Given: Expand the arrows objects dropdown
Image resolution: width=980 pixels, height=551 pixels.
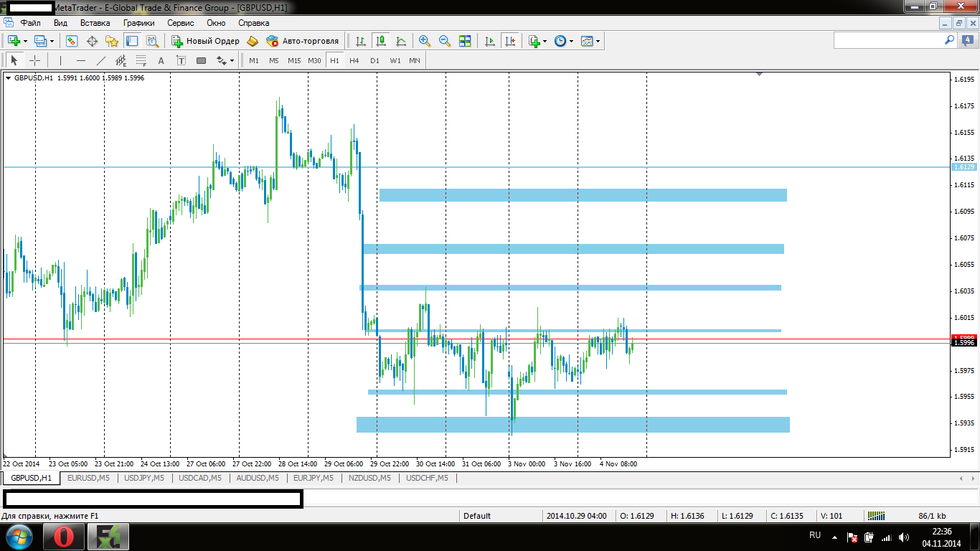Looking at the screenshot, I should pyautogui.click(x=232, y=60).
